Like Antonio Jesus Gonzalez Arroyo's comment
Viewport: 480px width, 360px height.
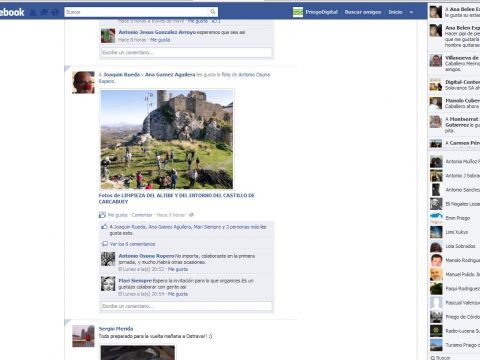coord(160,40)
